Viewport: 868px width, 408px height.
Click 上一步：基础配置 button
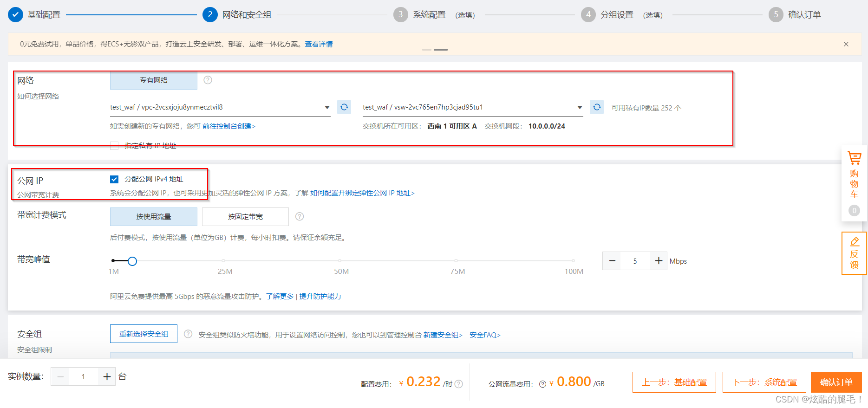(674, 382)
